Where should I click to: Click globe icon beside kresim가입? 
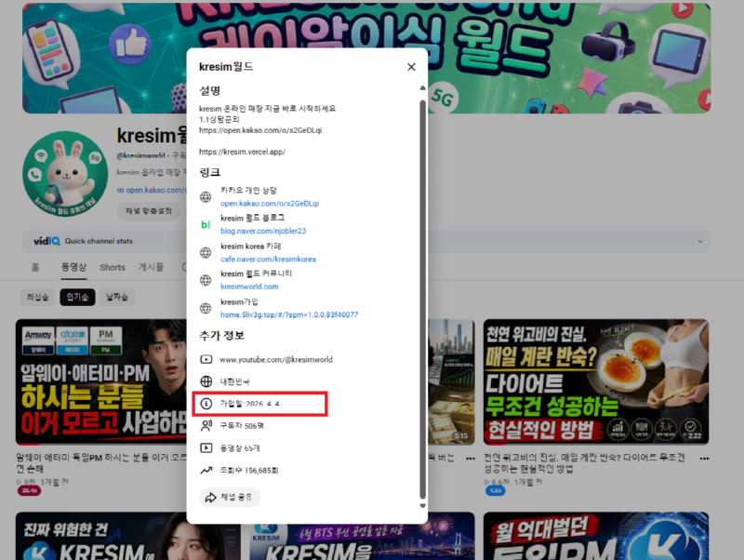(x=206, y=309)
